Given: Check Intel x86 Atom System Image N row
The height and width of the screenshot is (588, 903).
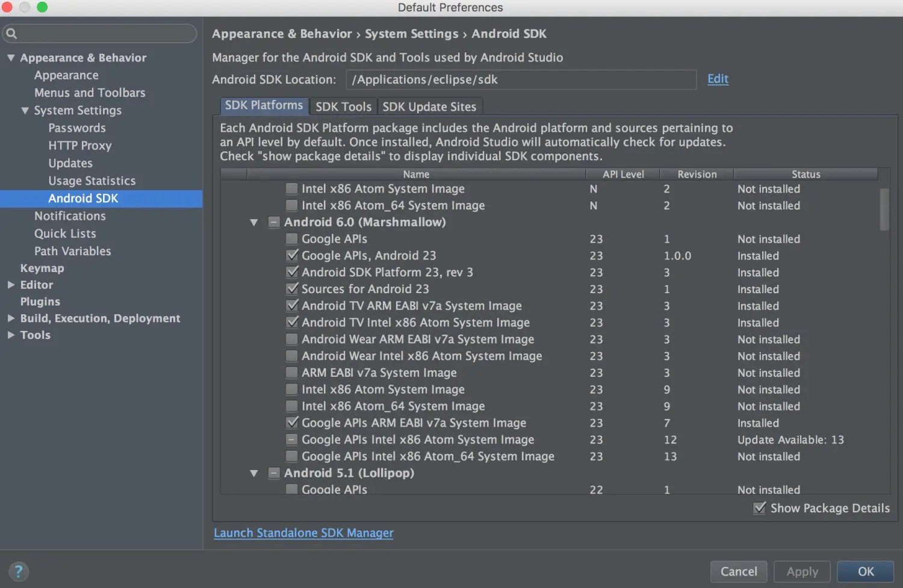Looking at the screenshot, I should click(291, 189).
